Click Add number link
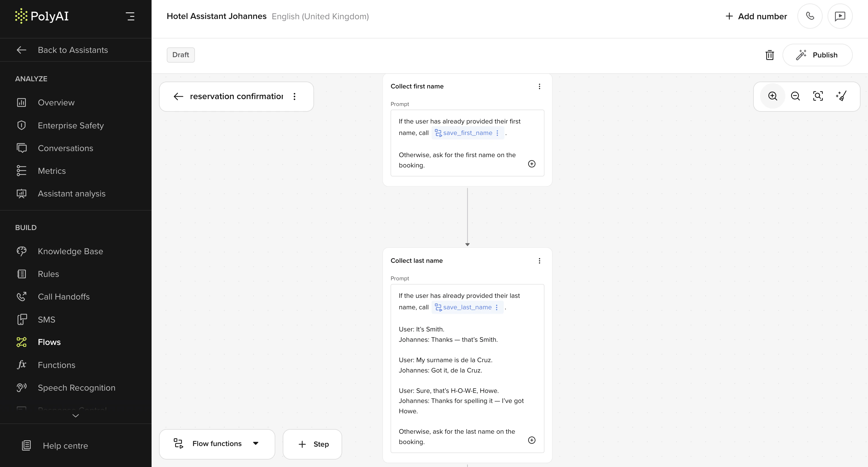Viewport: 868px width, 467px height. pos(756,16)
